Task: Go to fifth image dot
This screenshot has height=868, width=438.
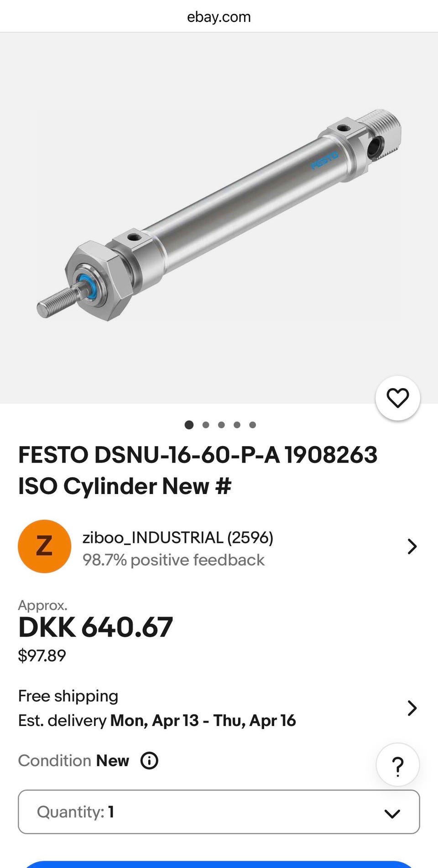Action: pos(252,425)
